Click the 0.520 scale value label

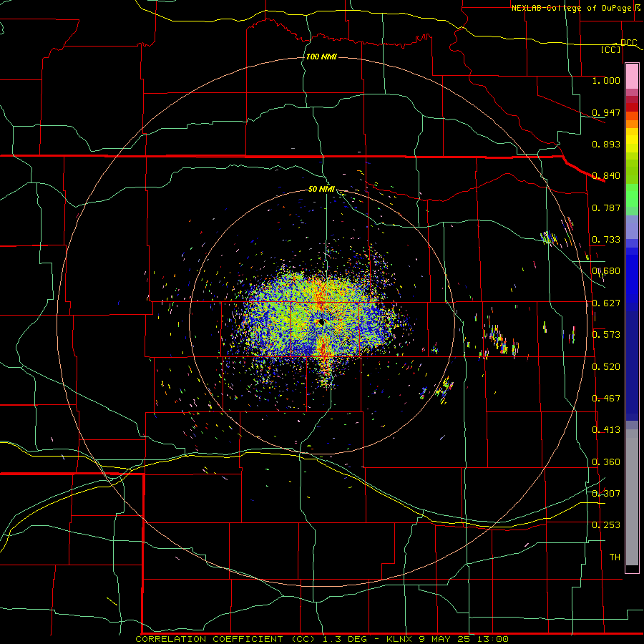[606, 367]
